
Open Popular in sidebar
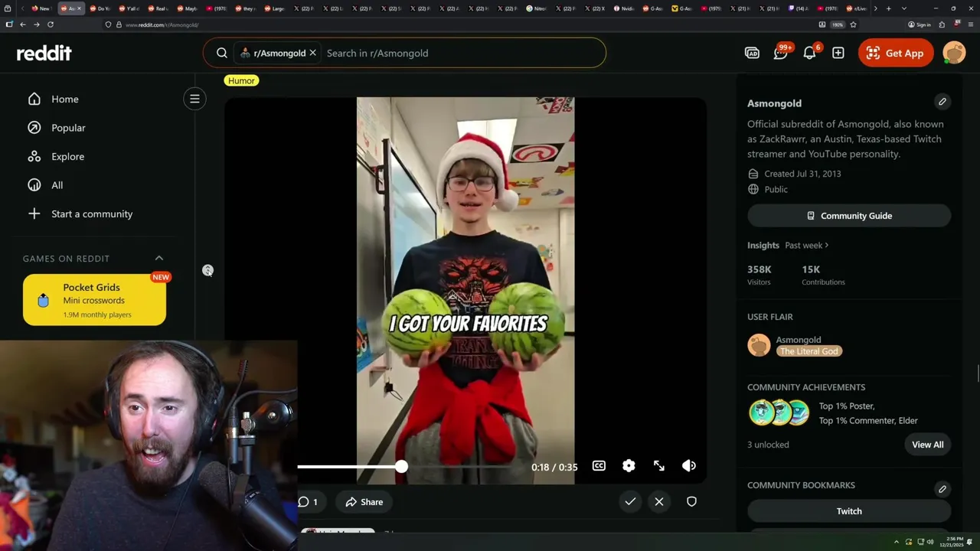click(x=68, y=128)
